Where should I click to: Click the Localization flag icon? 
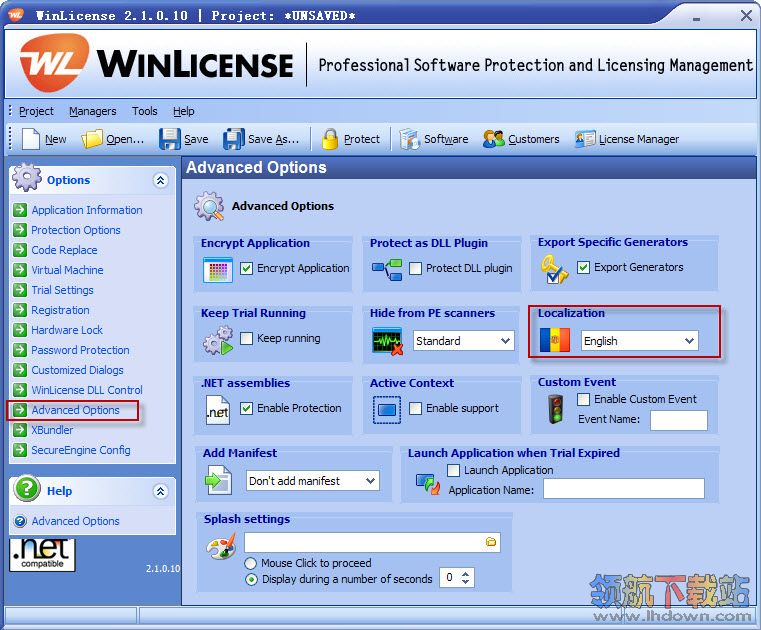pyautogui.click(x=555, y=340)
